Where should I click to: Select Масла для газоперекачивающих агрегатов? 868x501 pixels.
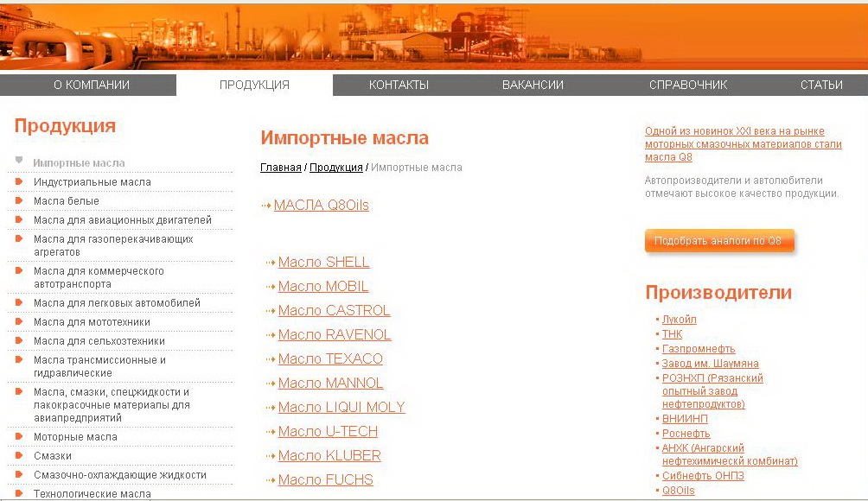point(113,245)
